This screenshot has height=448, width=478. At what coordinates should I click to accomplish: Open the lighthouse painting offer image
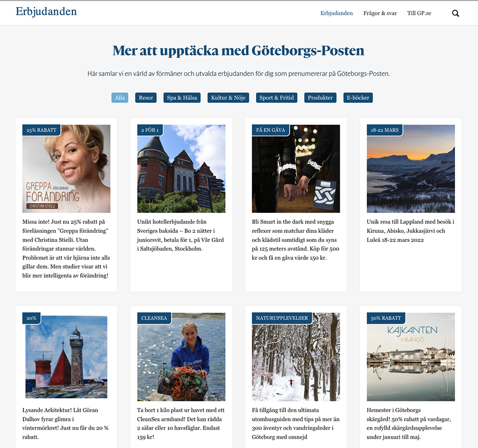click(x=66, y=357)
